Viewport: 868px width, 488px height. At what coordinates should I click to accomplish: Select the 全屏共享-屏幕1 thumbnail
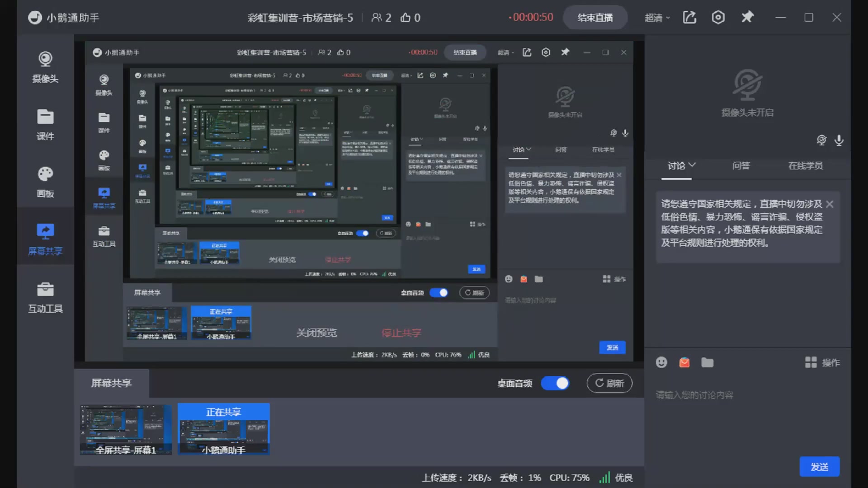click(126, 429)
